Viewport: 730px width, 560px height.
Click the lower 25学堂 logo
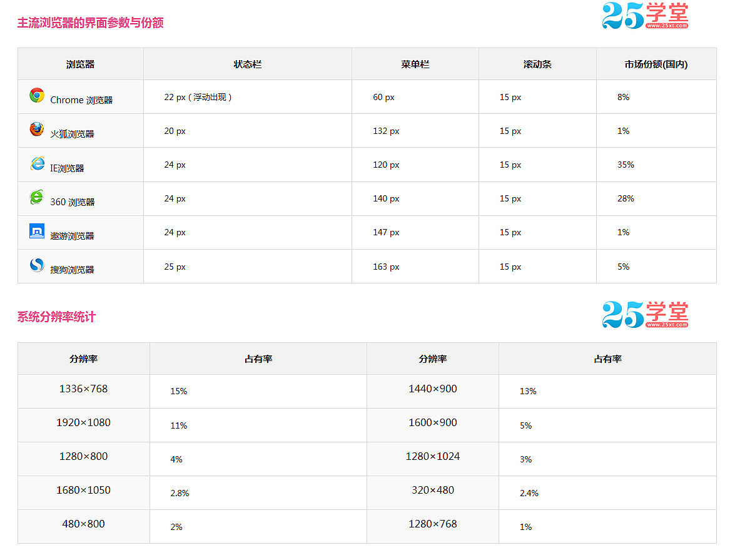[645, 315]
